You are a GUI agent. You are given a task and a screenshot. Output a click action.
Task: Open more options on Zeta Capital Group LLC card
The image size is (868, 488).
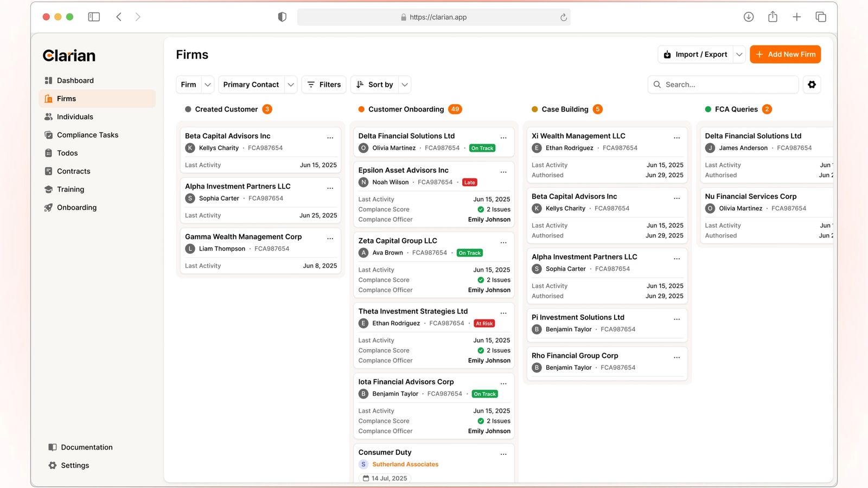503,242
